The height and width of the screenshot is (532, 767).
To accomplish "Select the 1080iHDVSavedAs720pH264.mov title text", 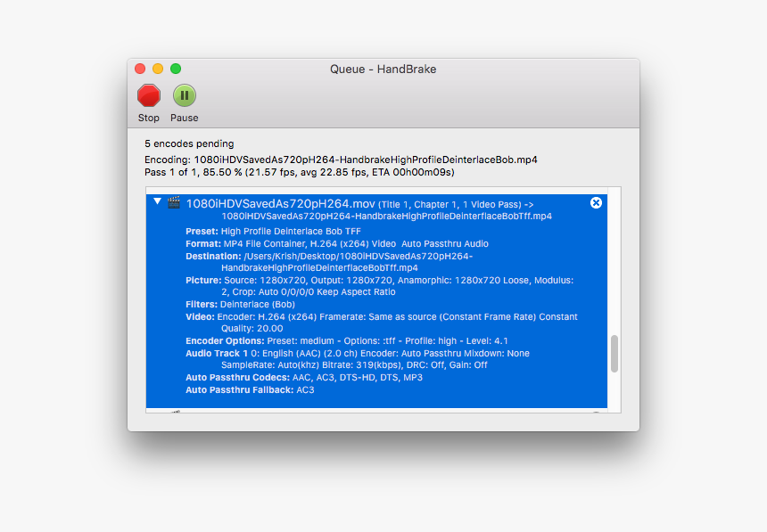I will [x=281, y=204].
